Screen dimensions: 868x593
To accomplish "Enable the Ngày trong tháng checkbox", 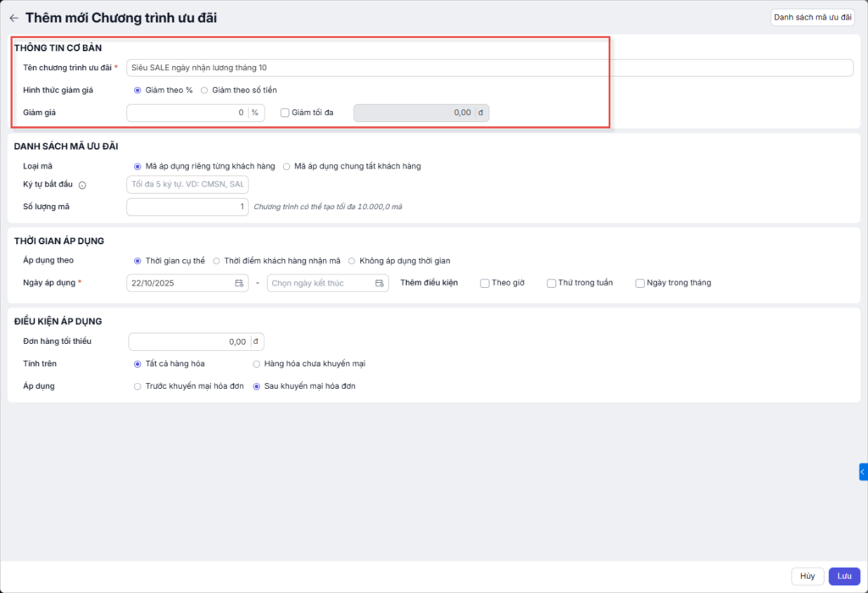I will [x=640, y=283].
